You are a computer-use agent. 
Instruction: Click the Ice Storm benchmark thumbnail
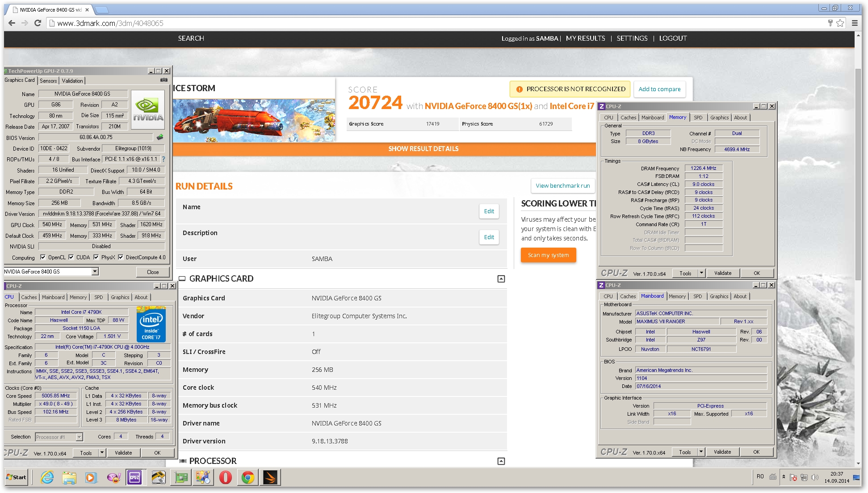254,120
